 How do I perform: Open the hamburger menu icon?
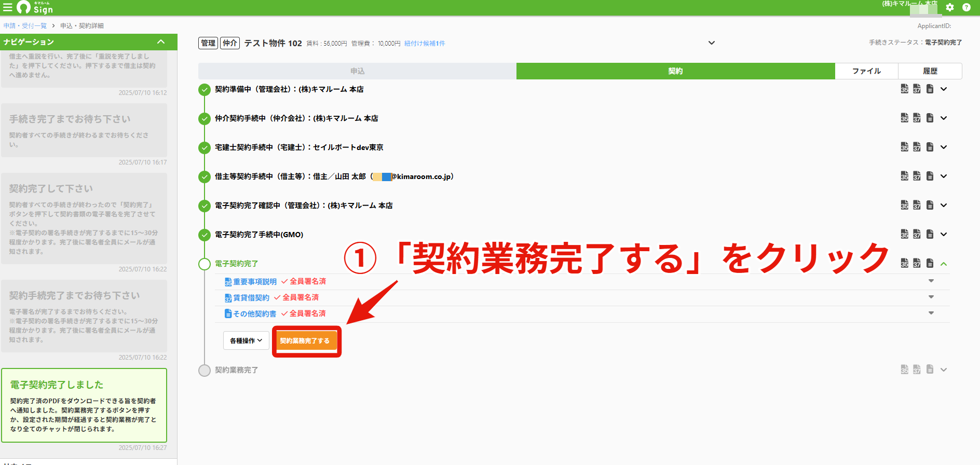coord(7,7)
